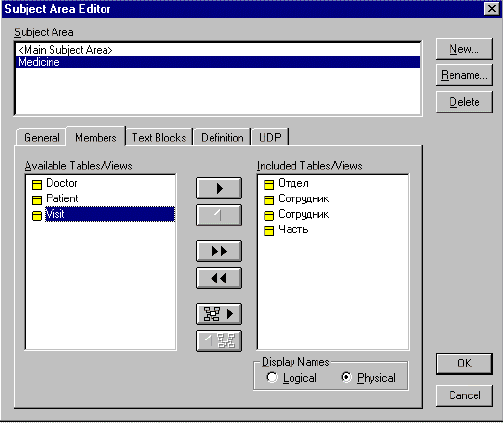
Task: Cancel the Subject Area Editor dialog
Action: click(x=464, y=395)
